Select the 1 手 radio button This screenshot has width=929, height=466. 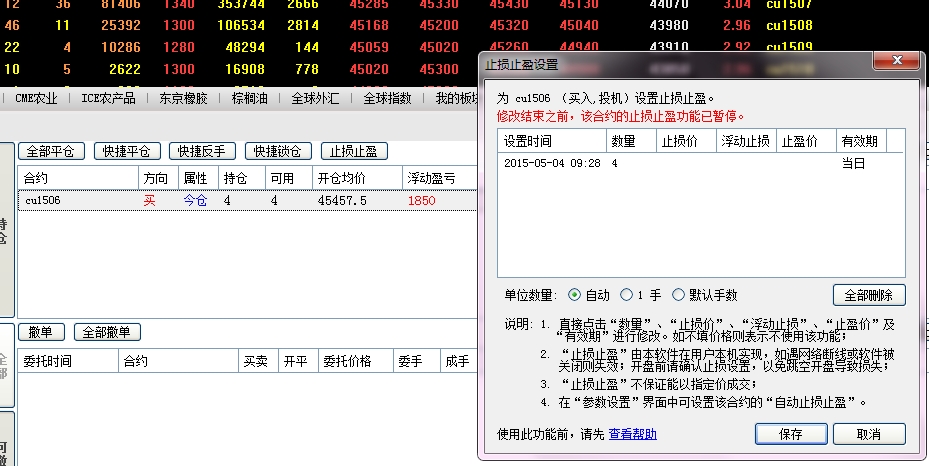point(627,295)
